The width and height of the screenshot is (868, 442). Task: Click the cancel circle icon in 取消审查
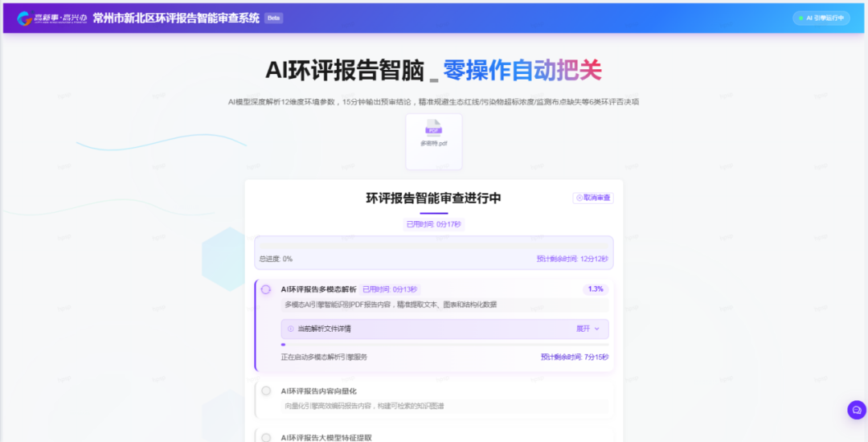[579, 198]
